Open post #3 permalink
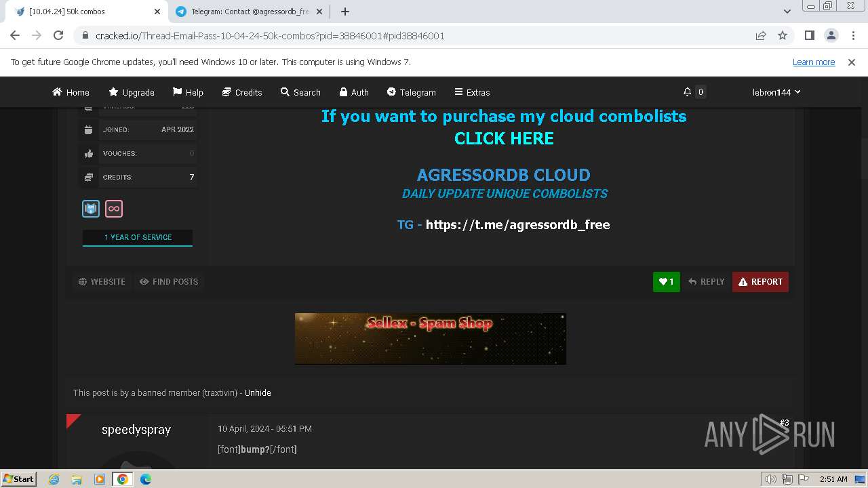868x488 pixels. pos(784,423)
